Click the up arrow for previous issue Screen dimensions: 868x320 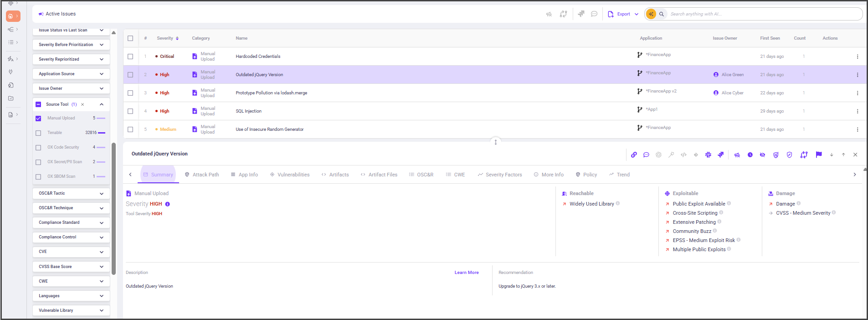pos(843,155)
